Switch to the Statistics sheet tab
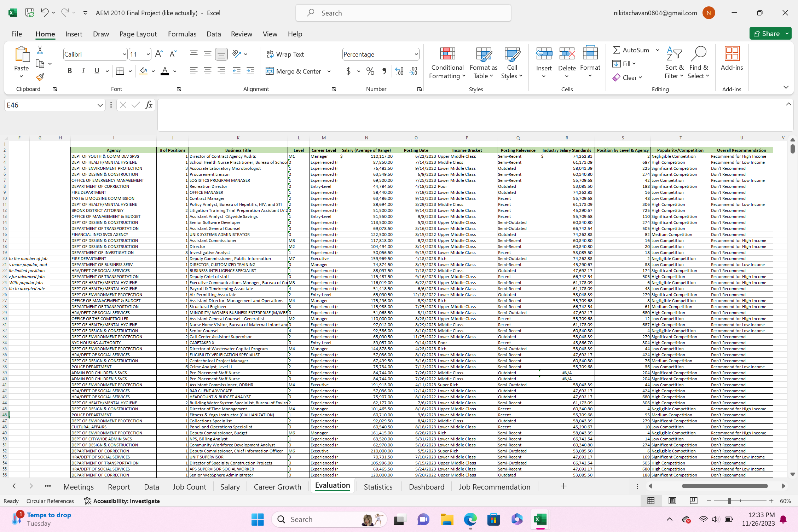Screen dimensions: 798x532 point(378,487)
